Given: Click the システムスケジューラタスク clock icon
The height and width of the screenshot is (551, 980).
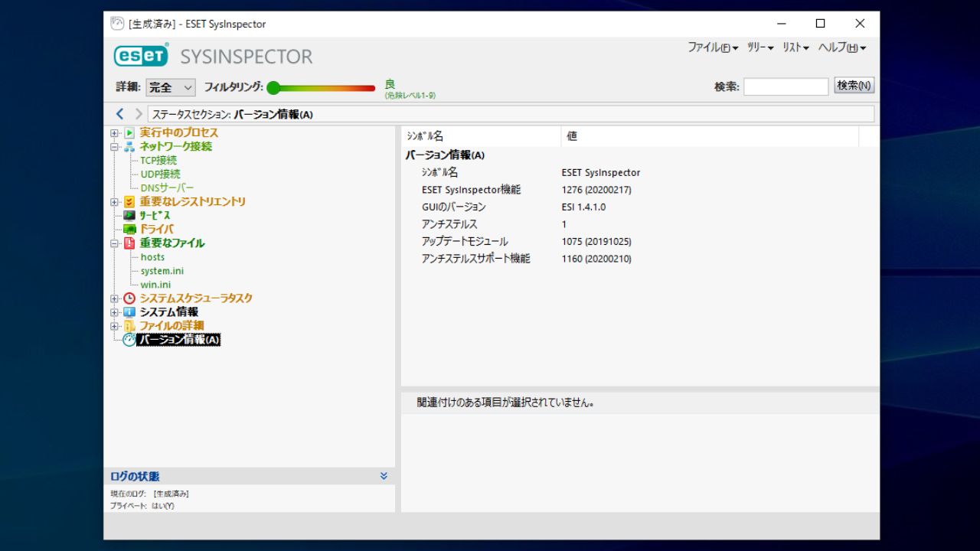Looking at the screenshot, I should [x=129, y=298].
